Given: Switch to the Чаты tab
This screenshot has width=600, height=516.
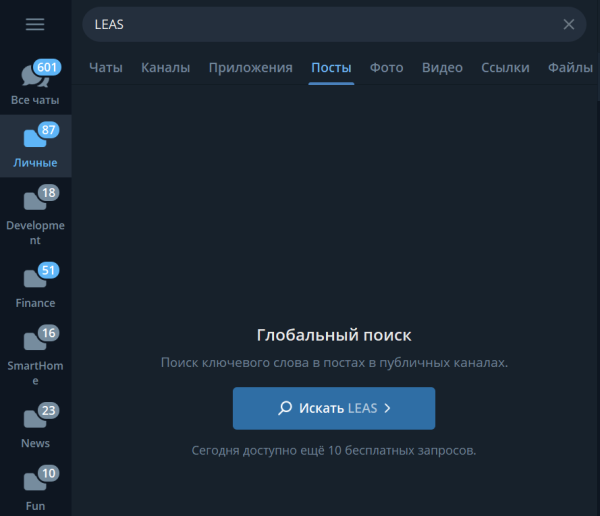Looking at the screenshot, I should (106, 68).
